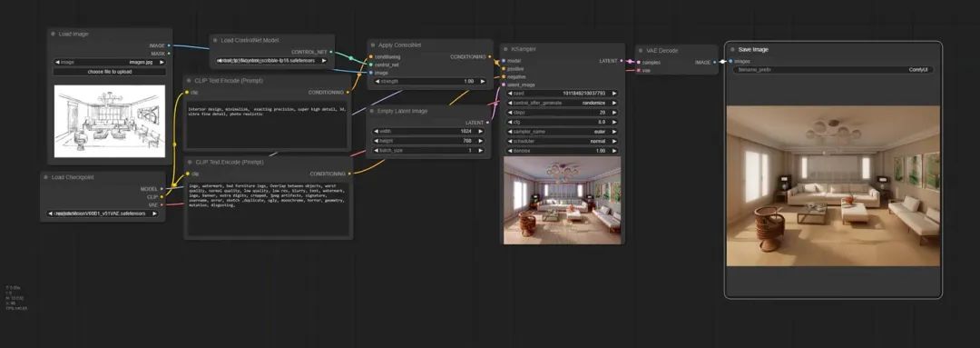The image size is (980, 348).
Task: Click the CONTROL_NET output socket
Action: 331,52
